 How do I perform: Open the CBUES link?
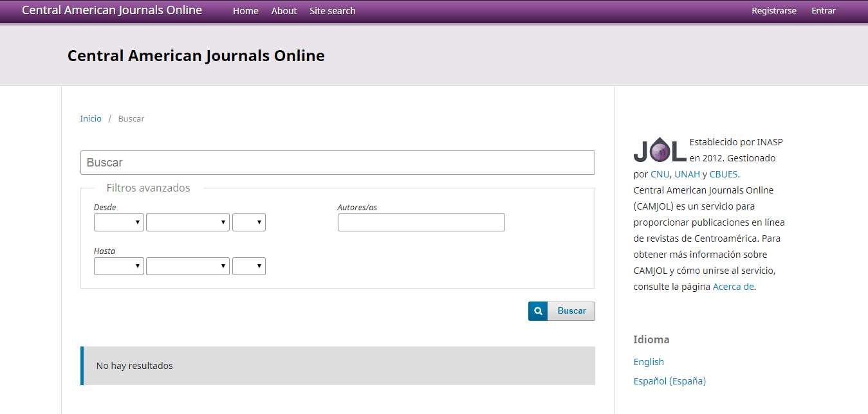tap(724, 174)
